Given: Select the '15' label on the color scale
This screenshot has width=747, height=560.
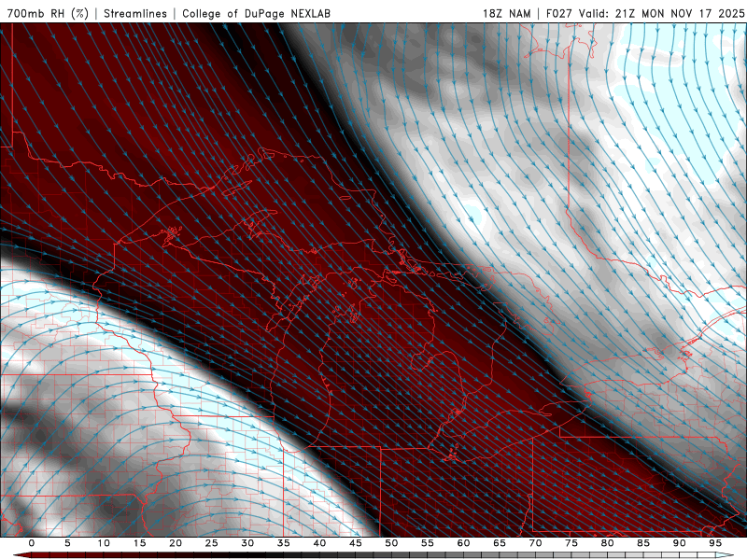Looking at the screenshot, I should (x=139, y=543).
